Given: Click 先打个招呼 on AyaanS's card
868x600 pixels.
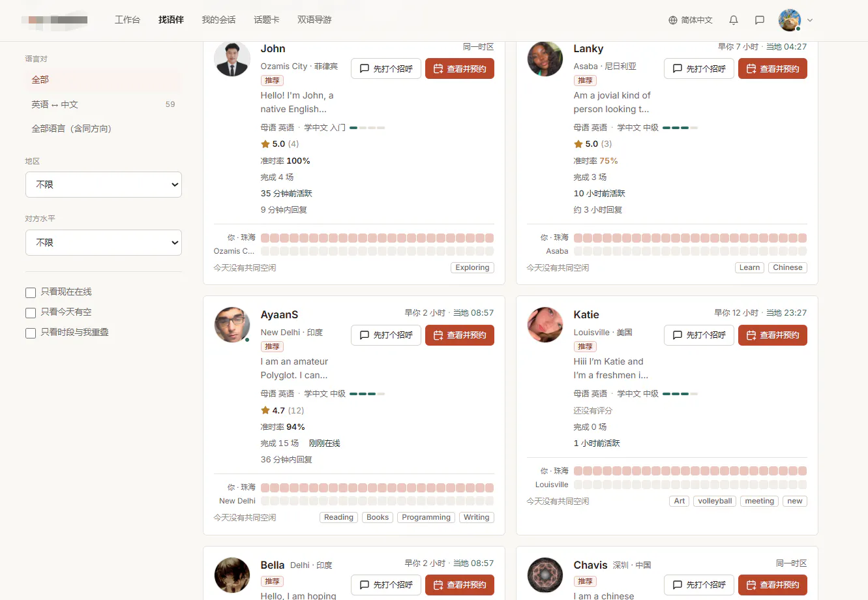Looking at the screenshot, I should pyautogui.click(x=386, y=335).
